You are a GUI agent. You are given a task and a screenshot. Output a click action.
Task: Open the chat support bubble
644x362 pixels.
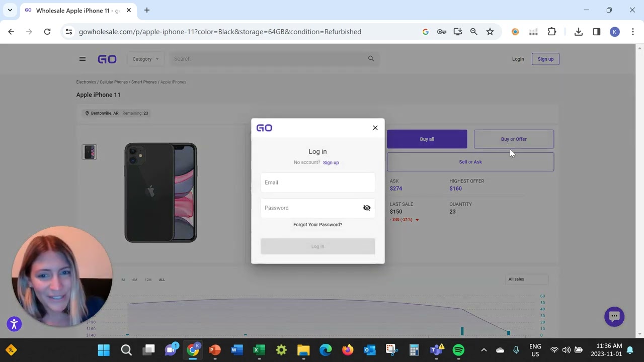[614, 316]
